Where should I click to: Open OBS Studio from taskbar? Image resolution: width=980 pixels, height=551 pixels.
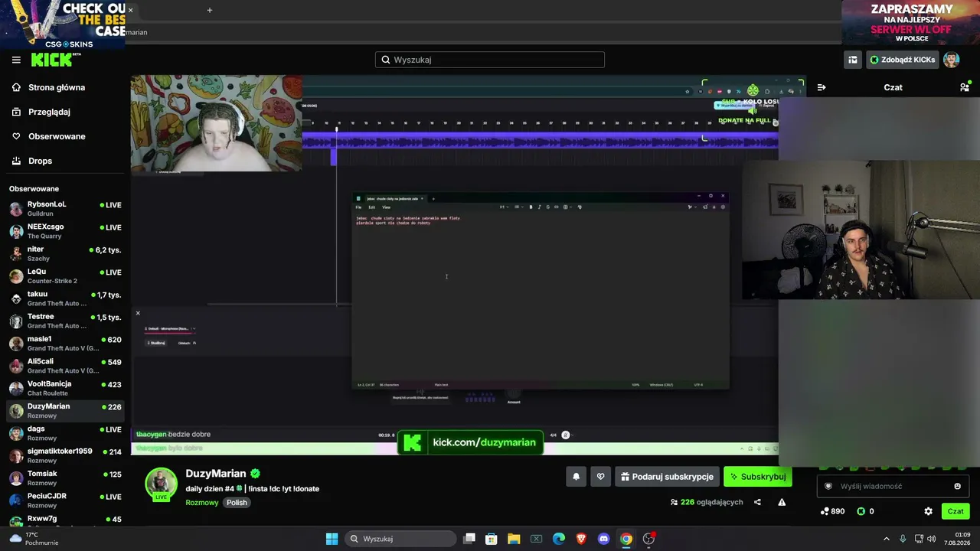point(649,539)
